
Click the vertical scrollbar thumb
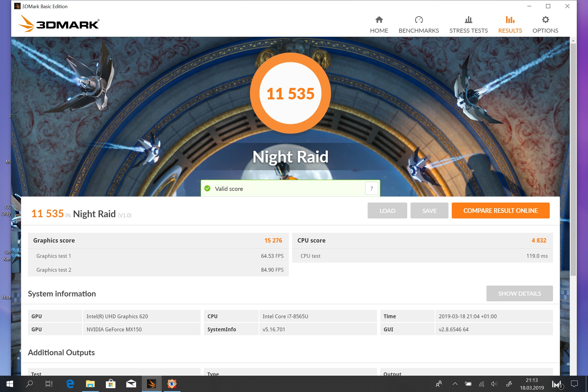[573, 159]
